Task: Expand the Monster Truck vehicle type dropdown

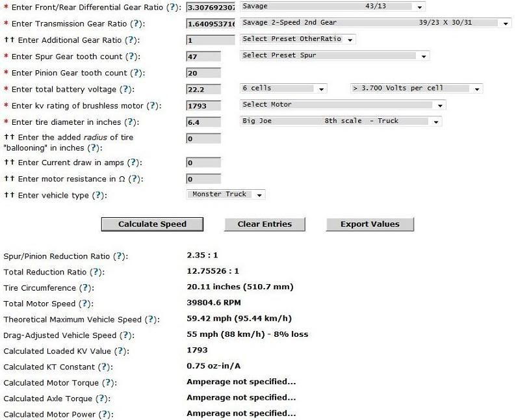Action: click(226, 194)
